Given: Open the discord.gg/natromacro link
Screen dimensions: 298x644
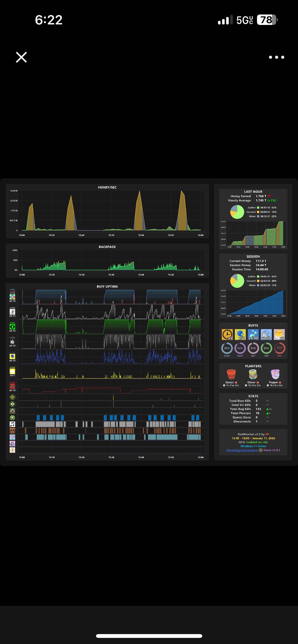Looking at the screenshot, I should click(x=242, y=450).
